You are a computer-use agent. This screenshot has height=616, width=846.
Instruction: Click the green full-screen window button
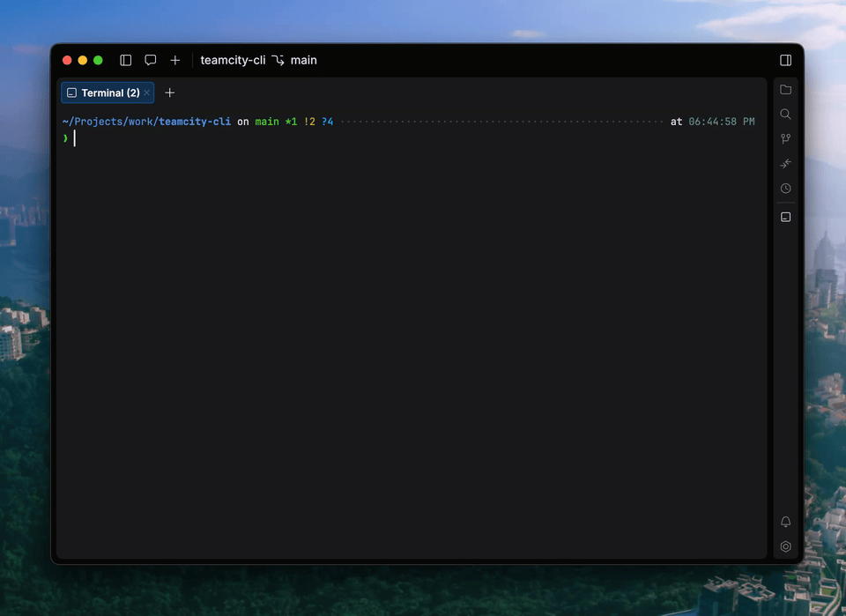98,61
